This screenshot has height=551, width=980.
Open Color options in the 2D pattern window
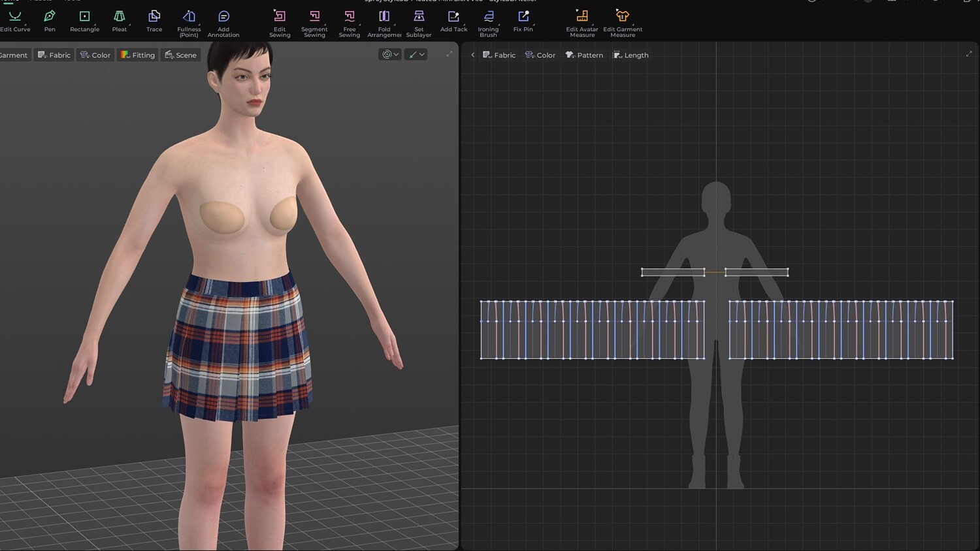[x=540, y=55]
